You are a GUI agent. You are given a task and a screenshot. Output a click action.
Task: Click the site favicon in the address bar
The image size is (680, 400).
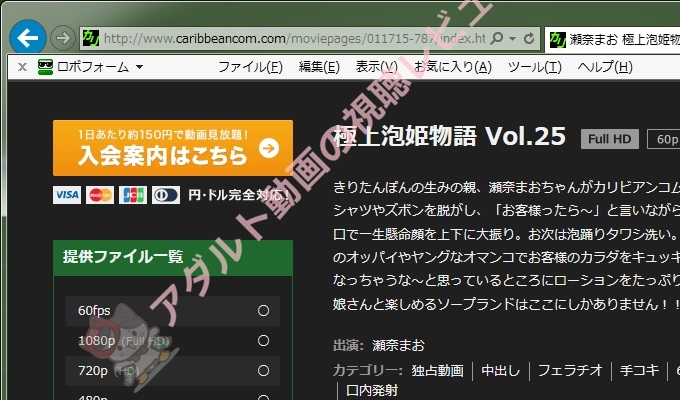[91, 39]
